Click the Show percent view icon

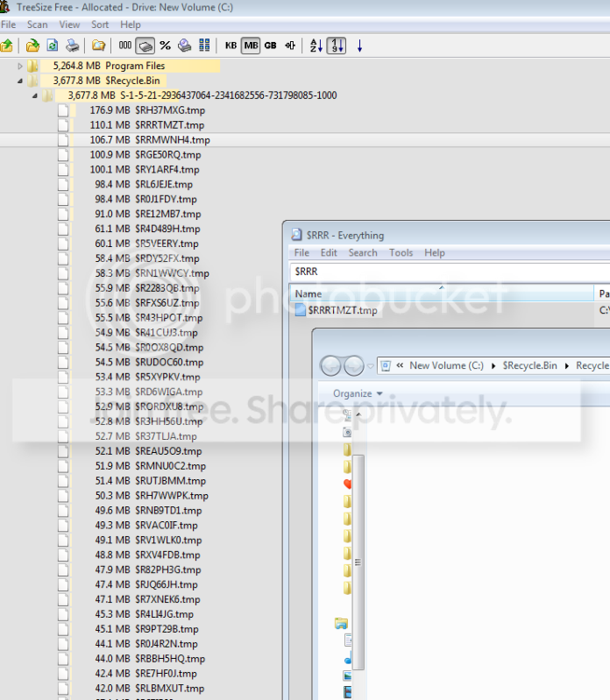pyautogui.click(x=166, y=46)
